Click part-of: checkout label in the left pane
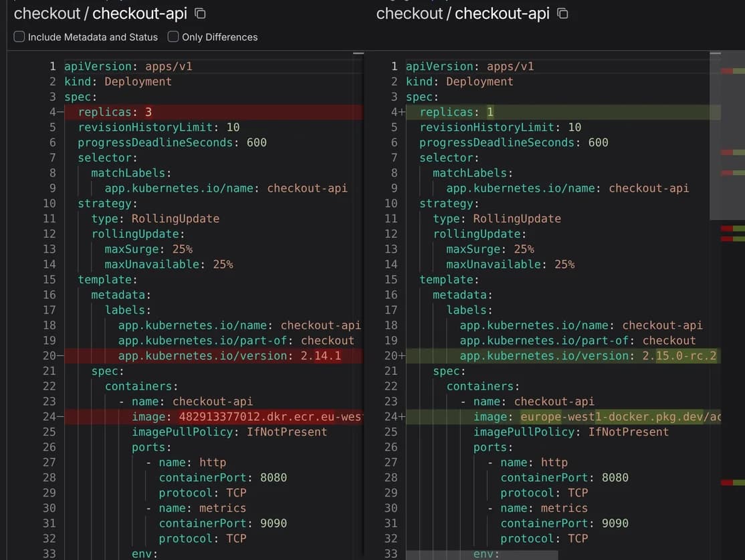745x560 pixels. [x=236, y=341]
